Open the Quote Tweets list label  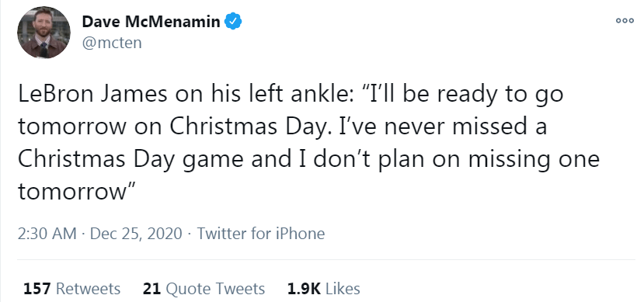215,289
